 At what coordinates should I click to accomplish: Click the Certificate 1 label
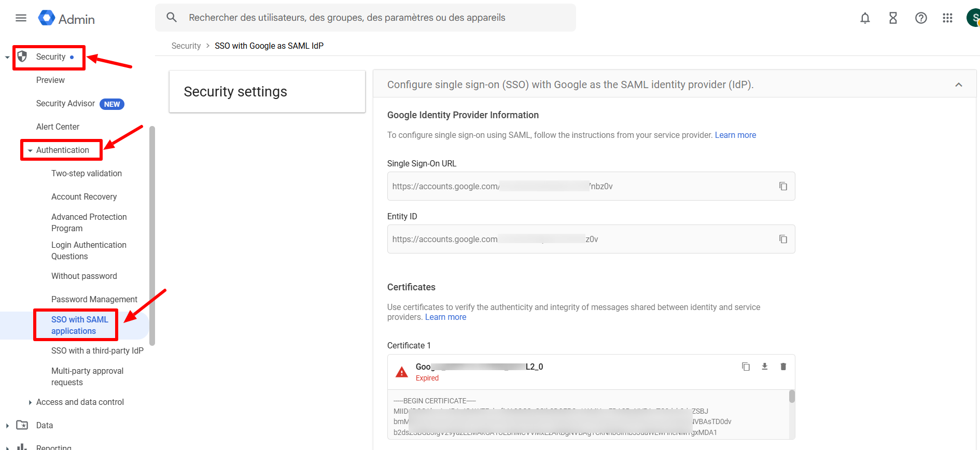click(x=409, y=345)
